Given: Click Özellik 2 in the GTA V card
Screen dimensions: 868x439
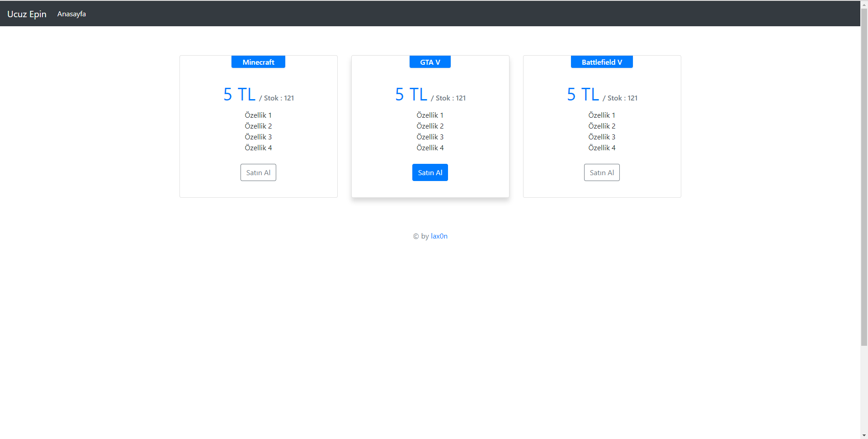Looking at the screenshot, I should coord(430,126).
